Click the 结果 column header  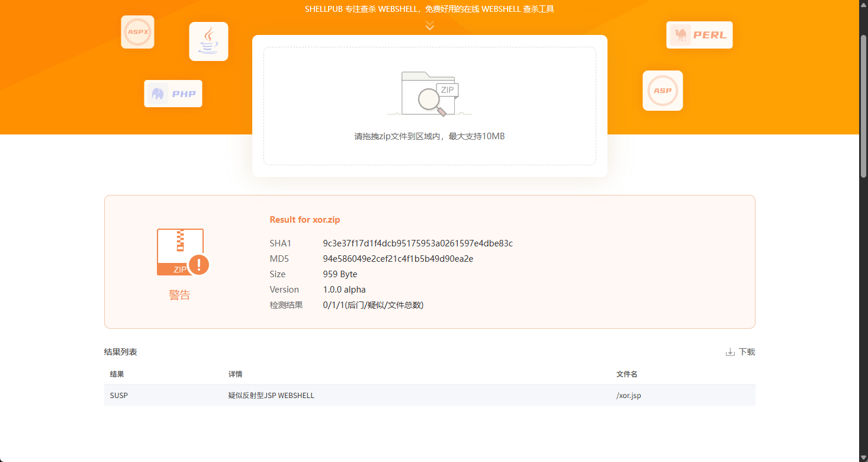tap(117, 374)
